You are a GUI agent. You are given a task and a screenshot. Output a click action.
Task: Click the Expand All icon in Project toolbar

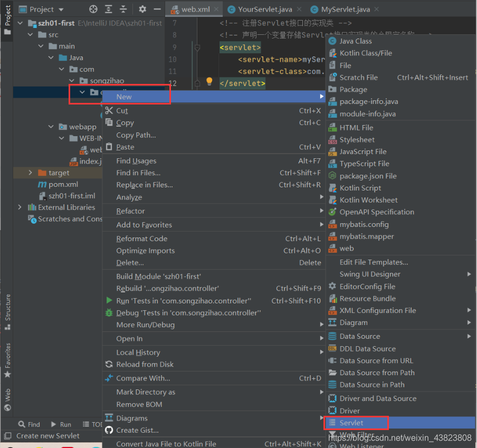(x=108, y=9)
